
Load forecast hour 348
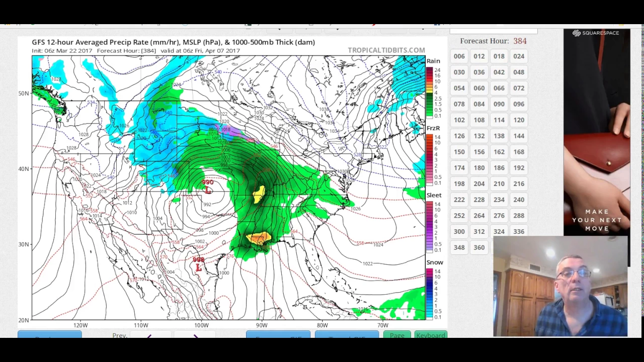[459, 247]
